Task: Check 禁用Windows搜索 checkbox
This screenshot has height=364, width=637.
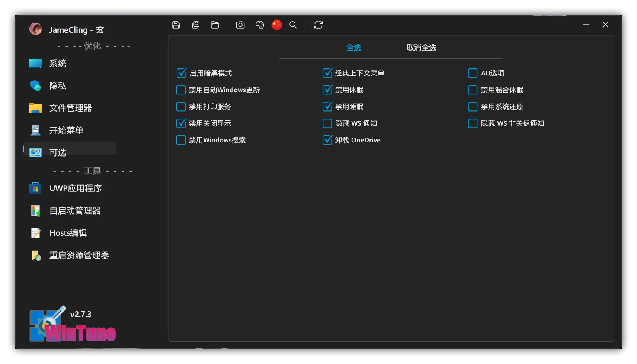Action: pyautogui.click(x=181, y=140)
